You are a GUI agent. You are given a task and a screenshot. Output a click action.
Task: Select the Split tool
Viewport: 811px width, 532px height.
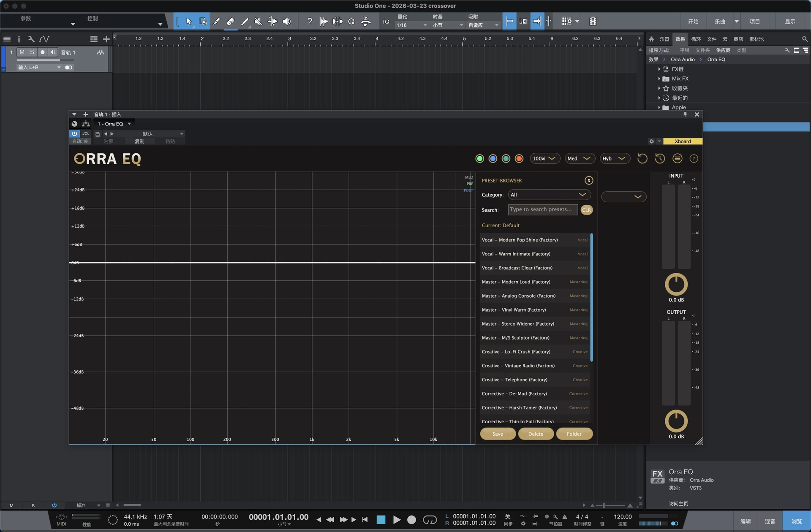[216, 22]
